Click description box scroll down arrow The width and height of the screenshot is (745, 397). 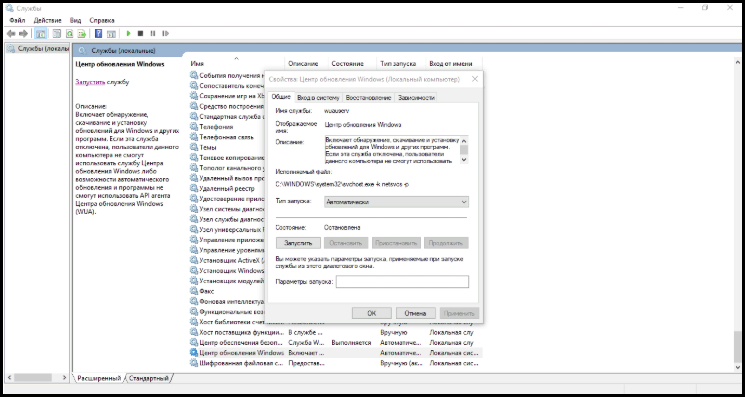pyautogui.click(x=464, y=160)
